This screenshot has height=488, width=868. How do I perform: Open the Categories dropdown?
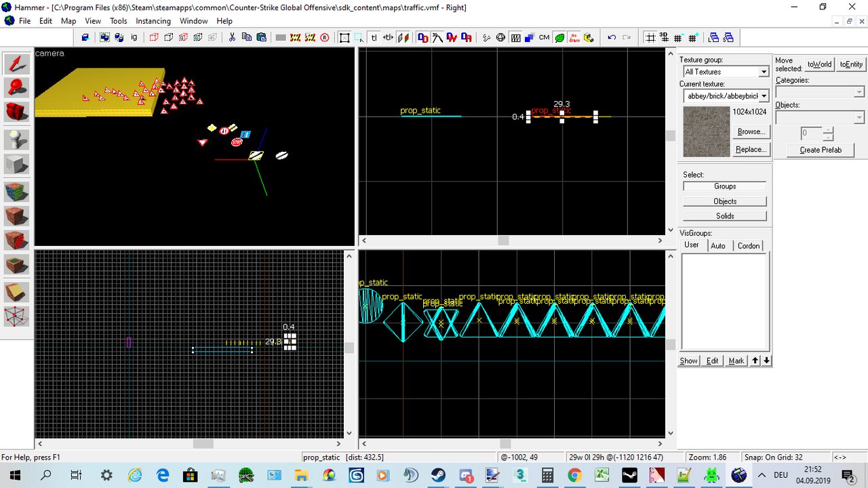pos(859,91)
